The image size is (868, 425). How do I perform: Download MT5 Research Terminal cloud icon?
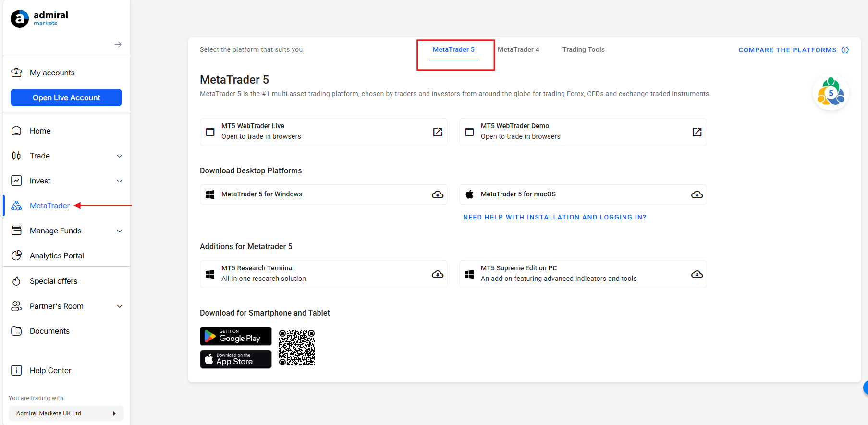click(x=438, y=274)
